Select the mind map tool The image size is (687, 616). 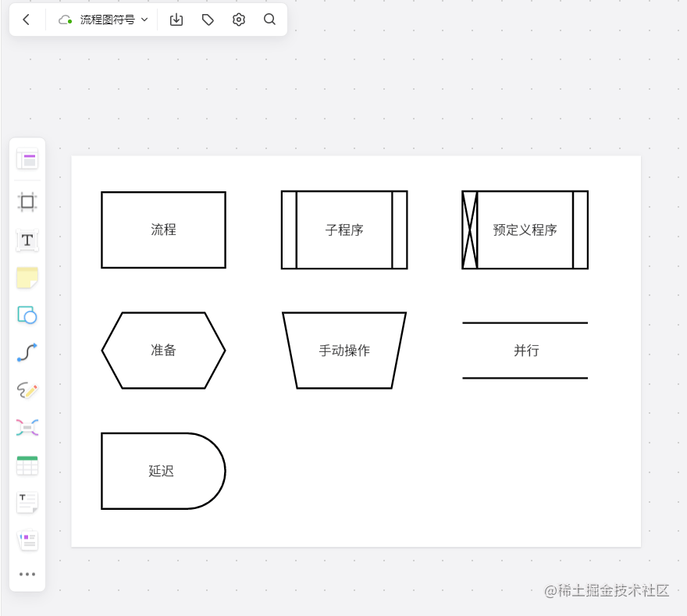click(27, 427)
